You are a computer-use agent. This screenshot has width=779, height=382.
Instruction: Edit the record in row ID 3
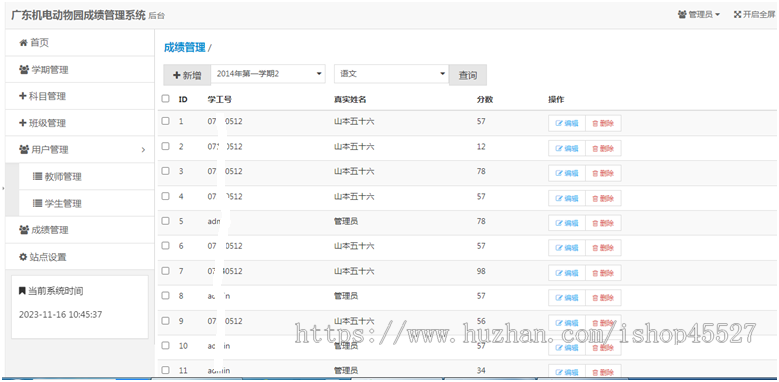pyautogui.click(x=567, y=173)
